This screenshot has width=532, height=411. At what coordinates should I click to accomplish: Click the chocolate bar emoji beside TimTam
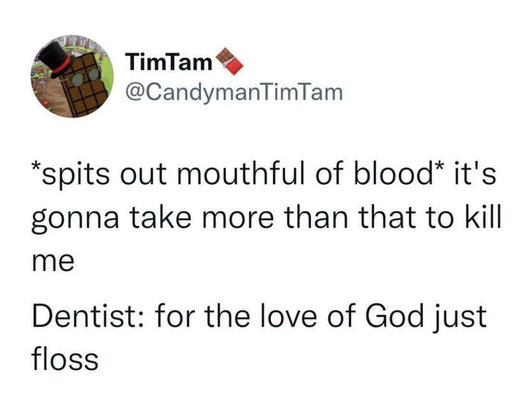228,62
